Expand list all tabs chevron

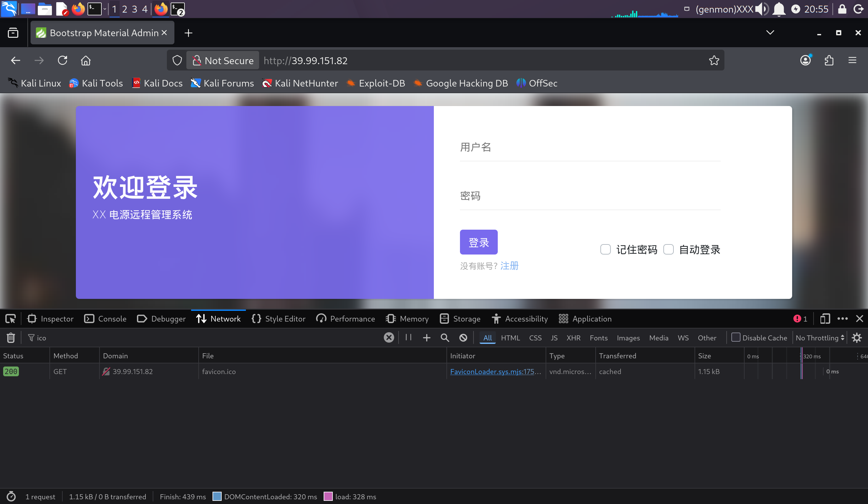(x=770, y=32)
